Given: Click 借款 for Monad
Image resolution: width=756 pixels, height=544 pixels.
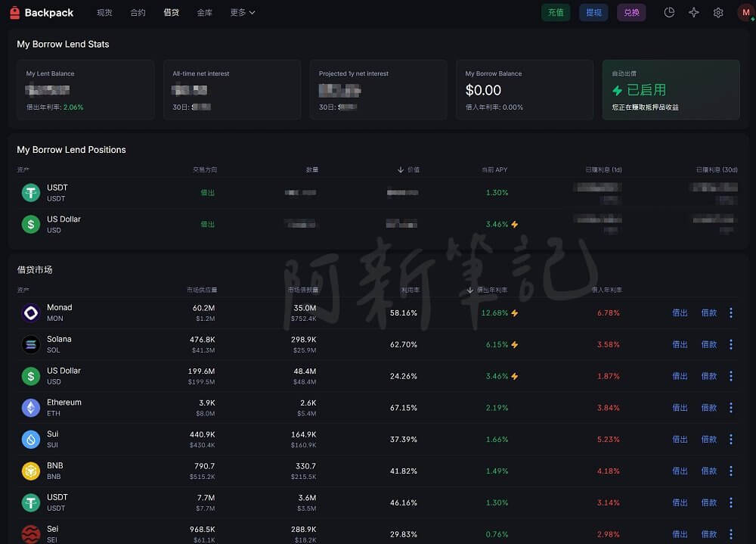Looking at the screenshot, I should 709,312.
